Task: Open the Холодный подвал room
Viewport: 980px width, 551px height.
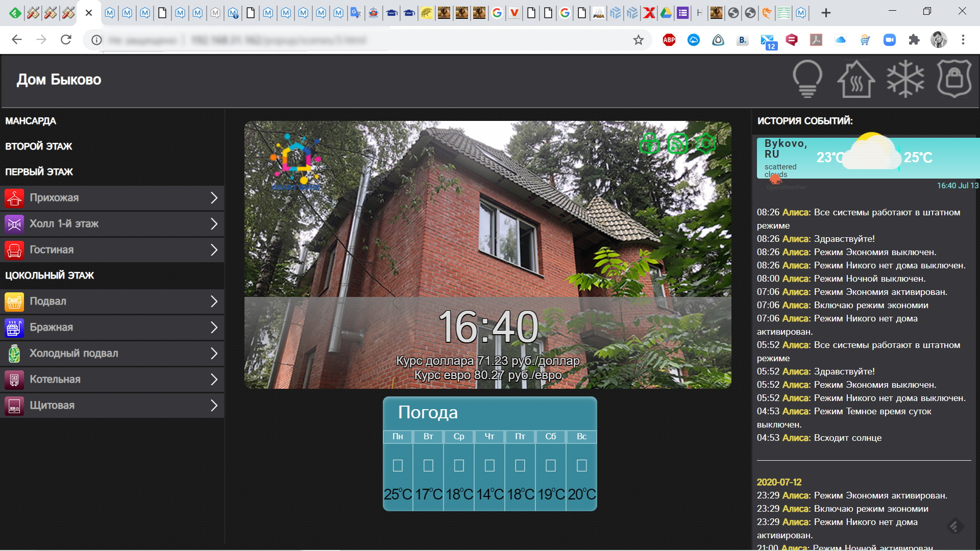Action: (x=74, y=354)
